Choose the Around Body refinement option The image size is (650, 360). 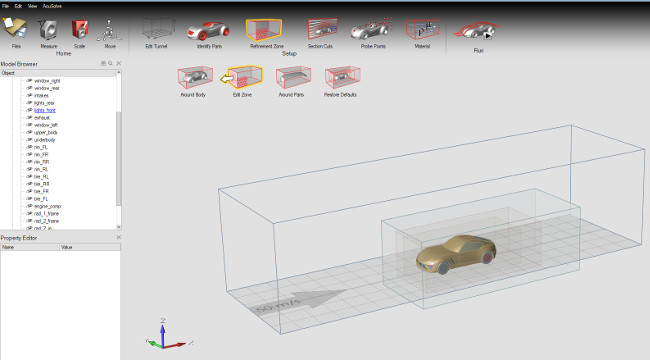tap(195, 77)
